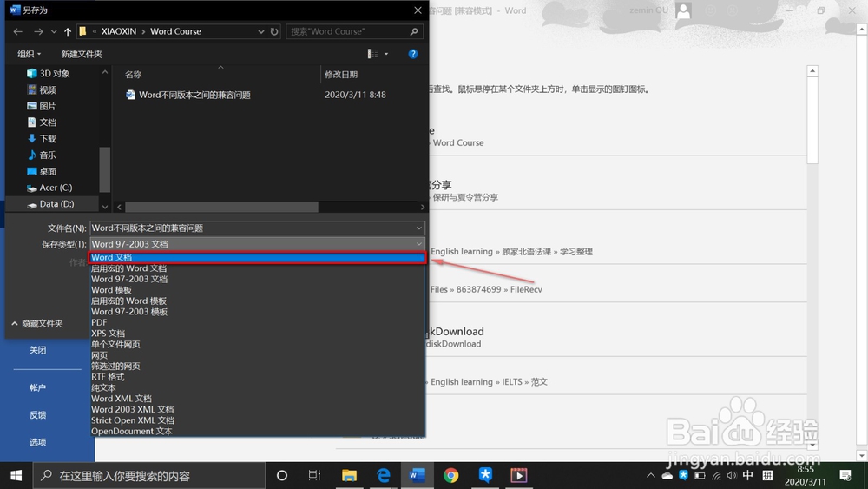The width and height of the screenshot is (868, 489).
Task: Change the file view layout icon
Action: tap(372, 54)
